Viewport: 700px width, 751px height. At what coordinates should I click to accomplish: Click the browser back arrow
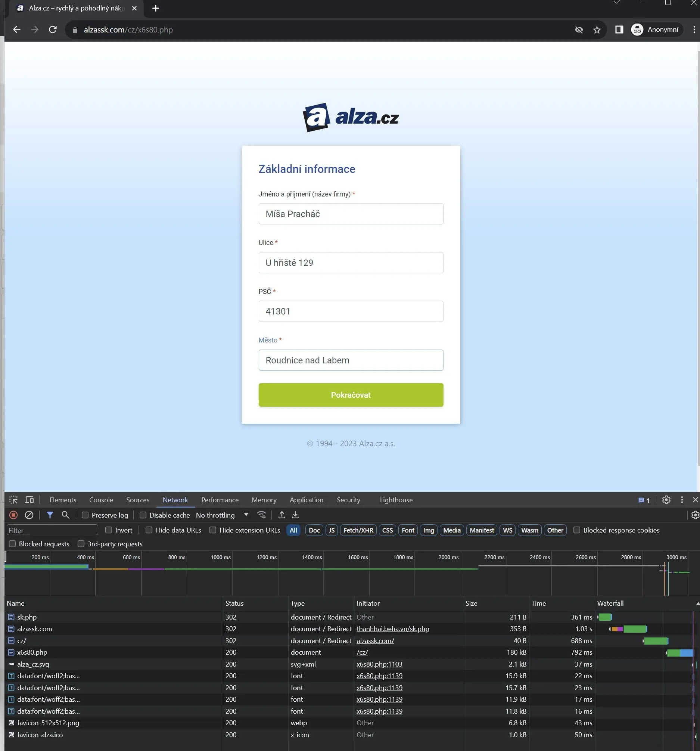16,30
